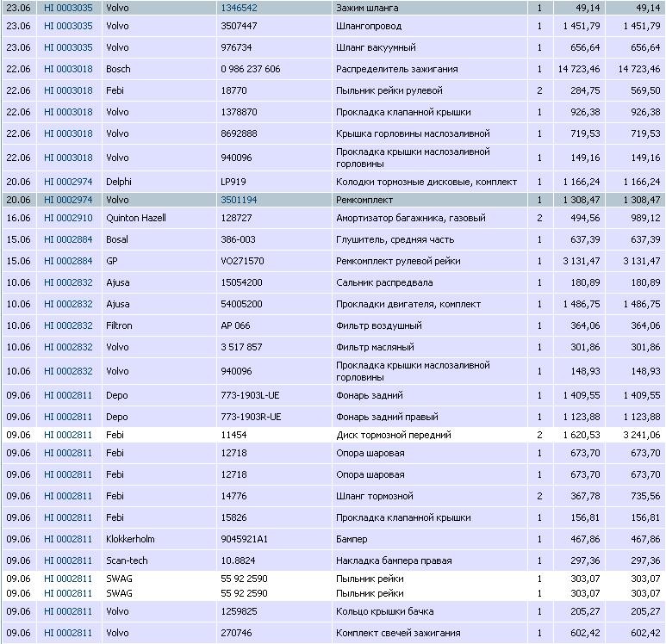
Task: Select part number 14776
Action: (x=233, y=496)
